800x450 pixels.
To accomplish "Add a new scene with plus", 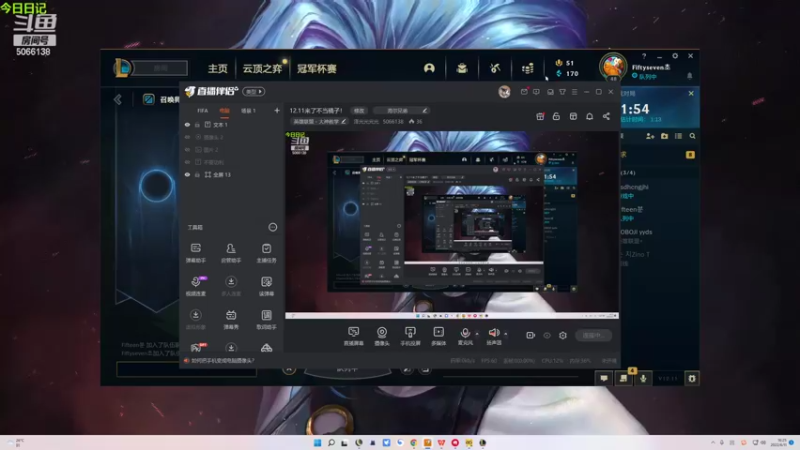I will [277, 110].
